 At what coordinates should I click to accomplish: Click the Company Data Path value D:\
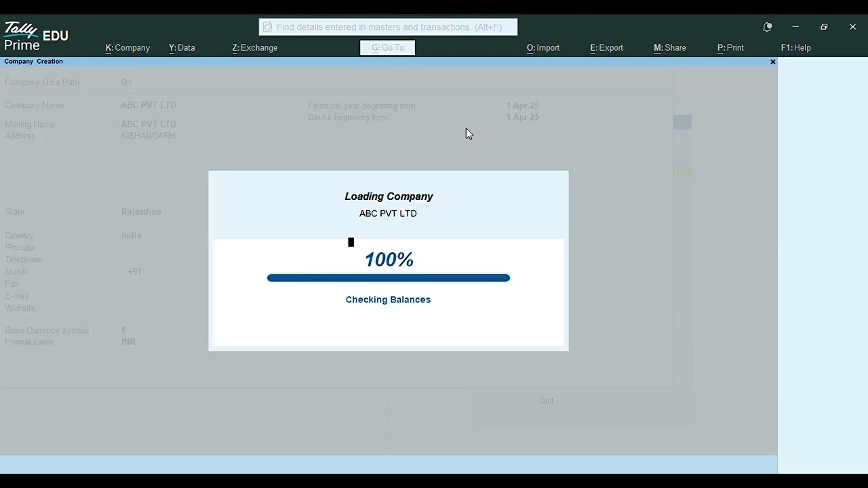coord(127,82)
